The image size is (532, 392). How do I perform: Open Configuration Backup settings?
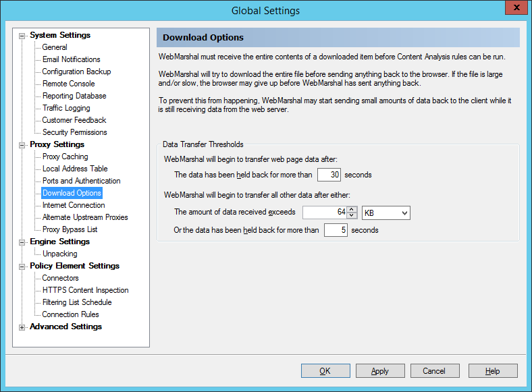pos(76,72)
